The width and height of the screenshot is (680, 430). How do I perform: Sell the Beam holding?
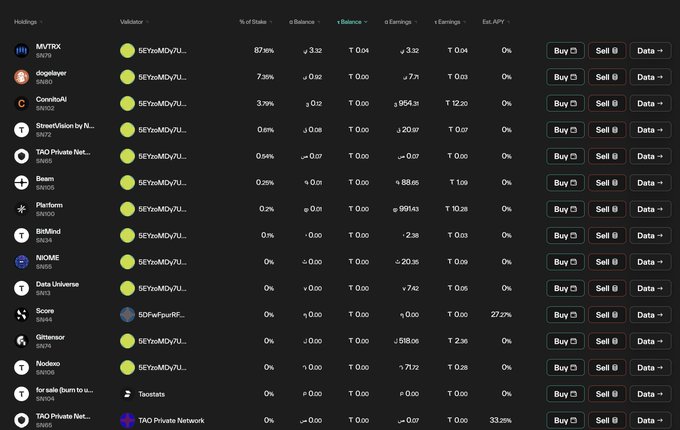click(x=607, y=183)
